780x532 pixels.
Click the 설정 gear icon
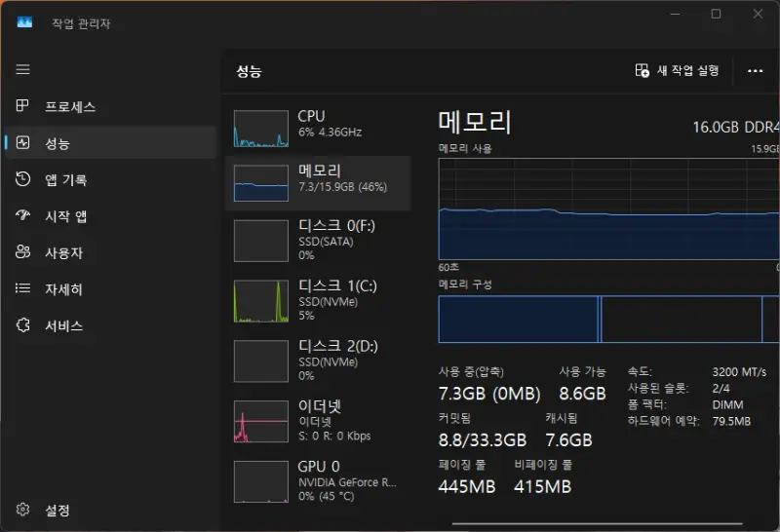pos(22,510)
